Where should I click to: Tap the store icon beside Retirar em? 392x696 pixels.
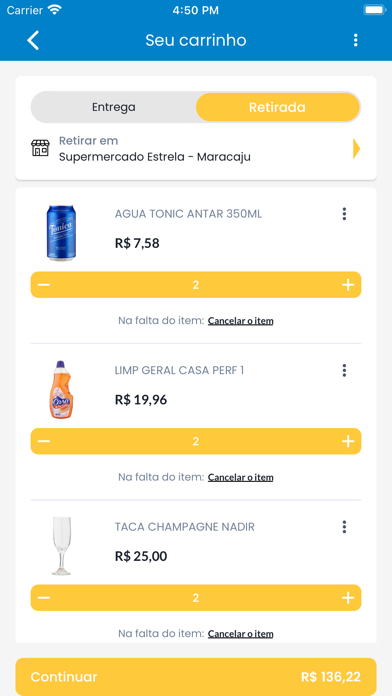click(40, 148)
